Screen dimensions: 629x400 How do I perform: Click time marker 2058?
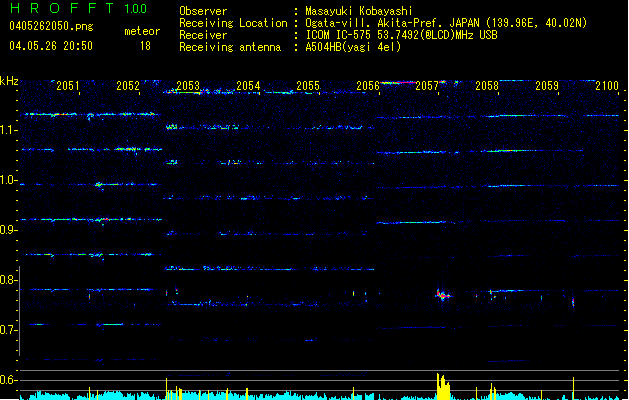487,86
